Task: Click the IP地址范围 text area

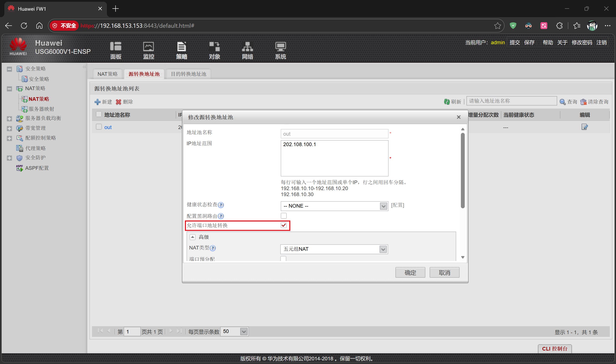Action: 334,158
